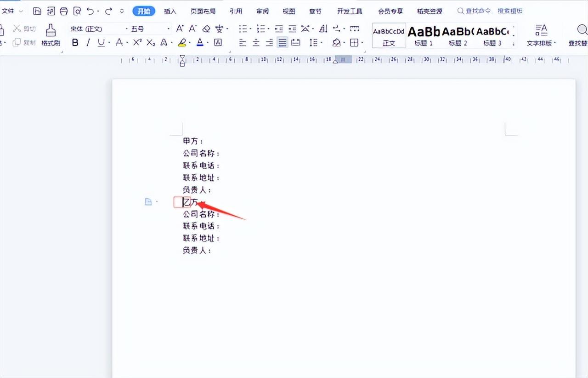This screenshot has height=378, width=588.
Task: Click the Distributed alignment icon
Action: pyautogui.click(x=296, y=43)
